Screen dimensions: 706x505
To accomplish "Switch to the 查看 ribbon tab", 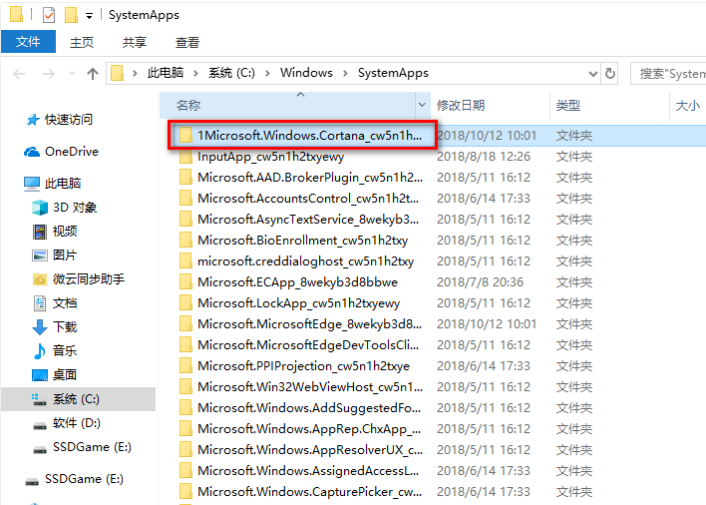I will pos(187,42).
